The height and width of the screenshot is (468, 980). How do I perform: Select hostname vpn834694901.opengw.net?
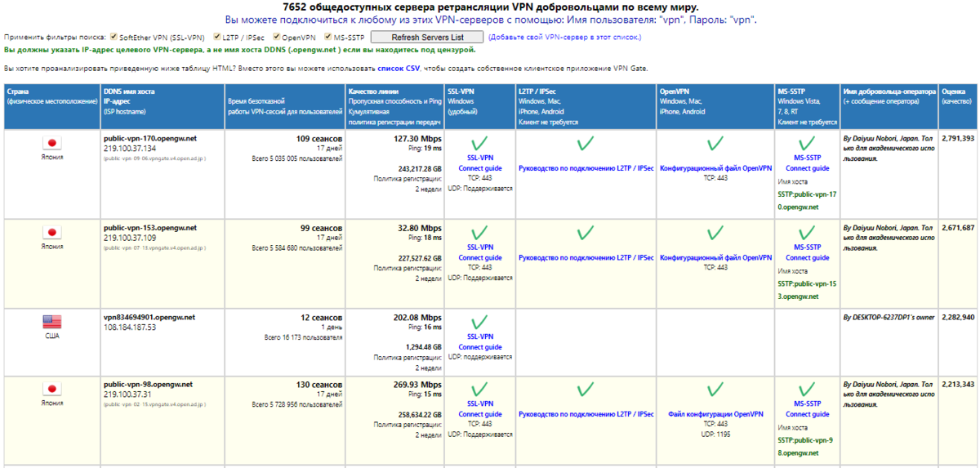tap(151, 317)
